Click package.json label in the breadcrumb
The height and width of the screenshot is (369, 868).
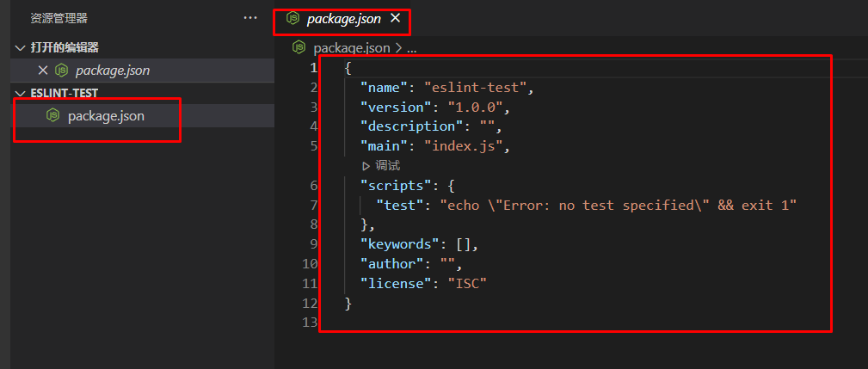(x=351, y=48)
